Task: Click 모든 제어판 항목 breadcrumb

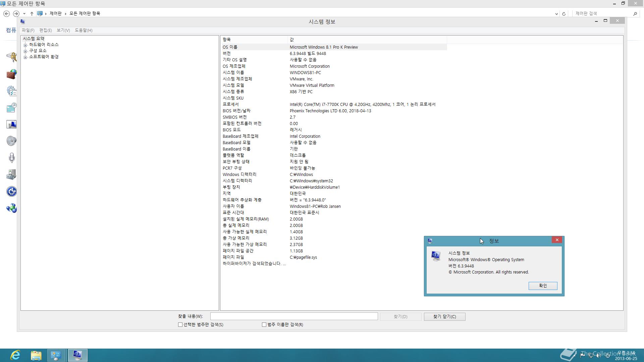Action: coord(85,13)
